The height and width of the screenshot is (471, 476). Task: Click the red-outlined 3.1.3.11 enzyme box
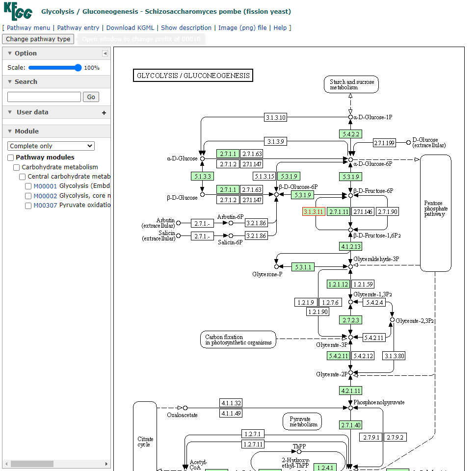tap(314, 212)
